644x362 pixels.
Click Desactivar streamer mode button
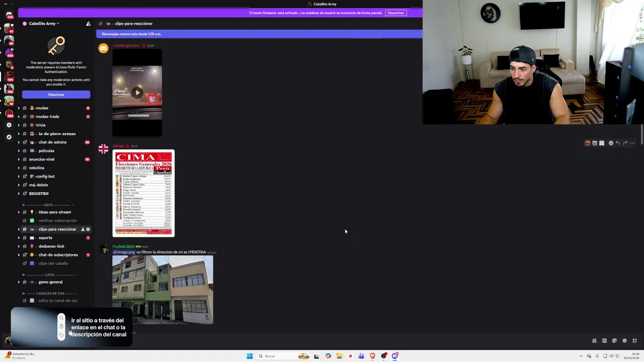pyautogui.click(x=395, y=13)
